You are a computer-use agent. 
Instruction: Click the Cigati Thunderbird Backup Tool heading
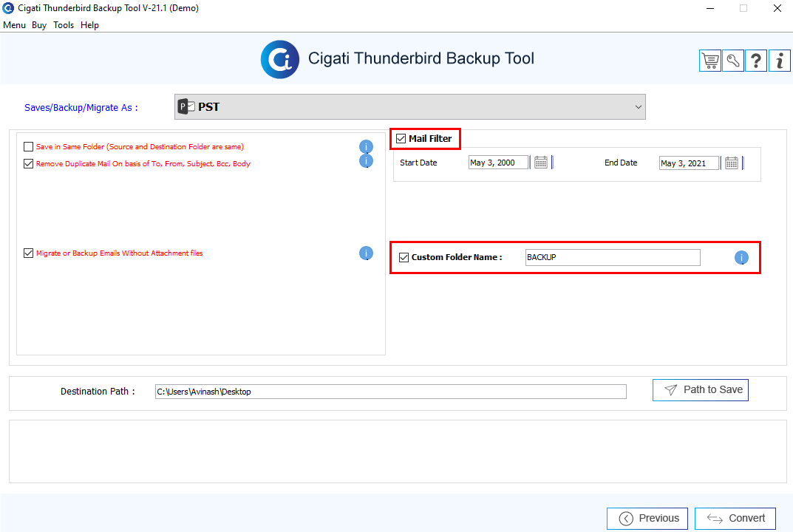pyautogui.click(x=421, y=58)
